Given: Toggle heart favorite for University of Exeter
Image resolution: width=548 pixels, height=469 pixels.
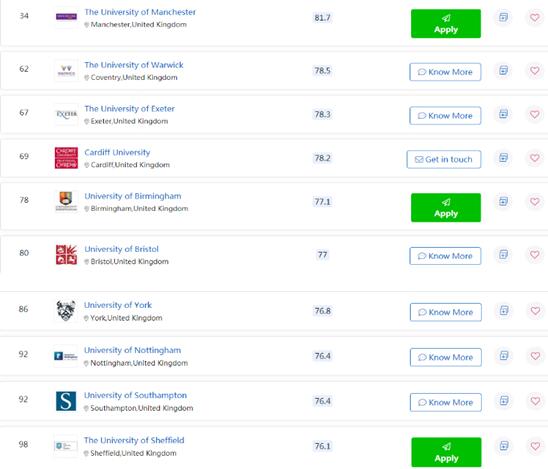Looking at the screenshot, I should [x=534, y=114].
